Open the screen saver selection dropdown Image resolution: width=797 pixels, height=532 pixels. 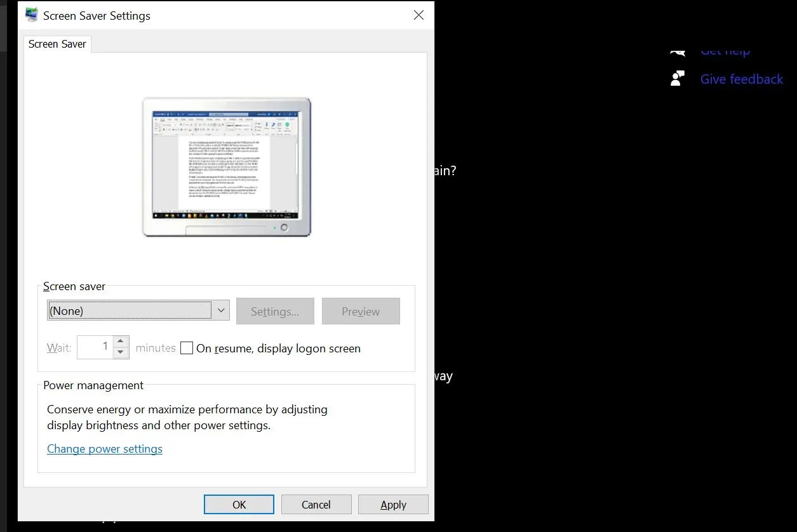point(137,310)
